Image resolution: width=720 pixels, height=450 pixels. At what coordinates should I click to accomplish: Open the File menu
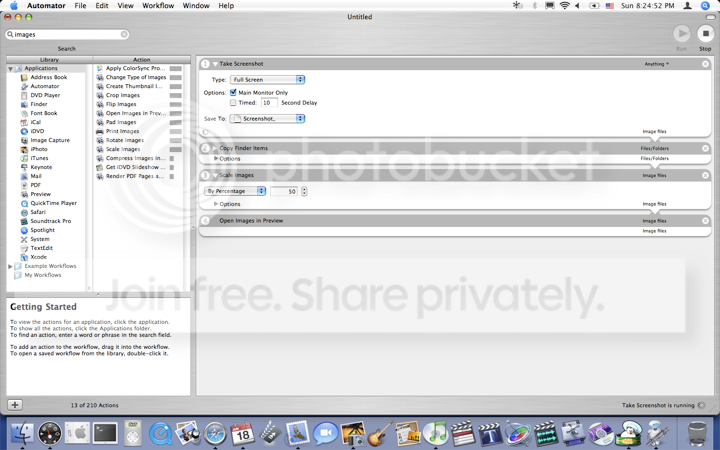80,6
